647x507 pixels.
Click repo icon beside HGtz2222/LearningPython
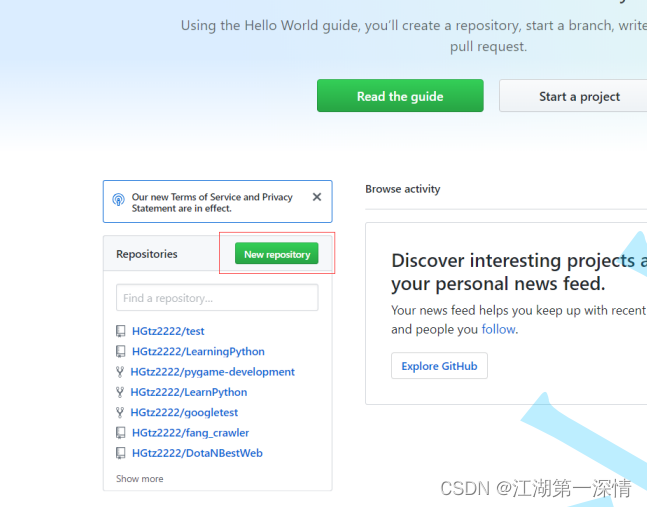pyautogui.click(x=120, y=351)
